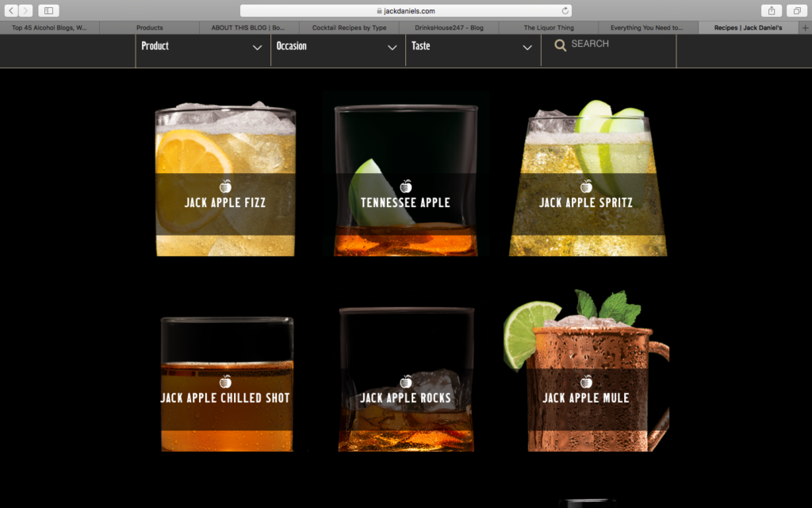The width and height of the screenshot is (812, 508).
Task: Switch to The Liquor Thing tab
Action: click(x=549, y=28)
